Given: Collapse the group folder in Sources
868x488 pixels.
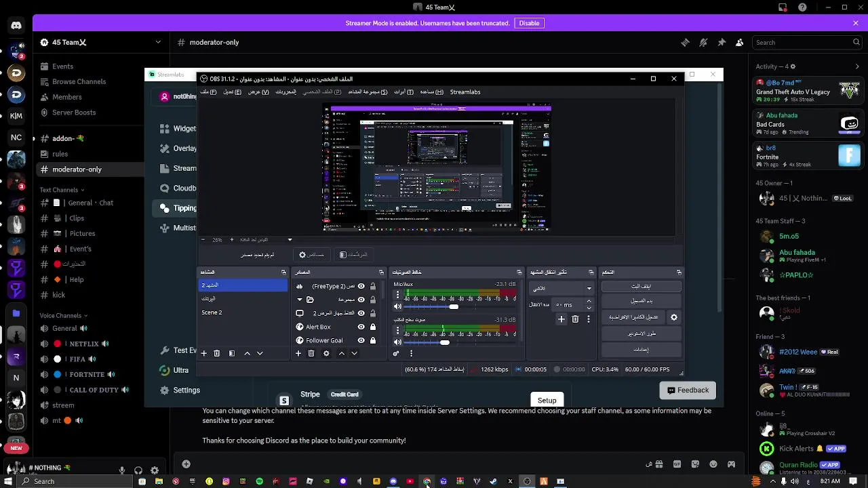Looking at the screenshot, I should [300, 300].
